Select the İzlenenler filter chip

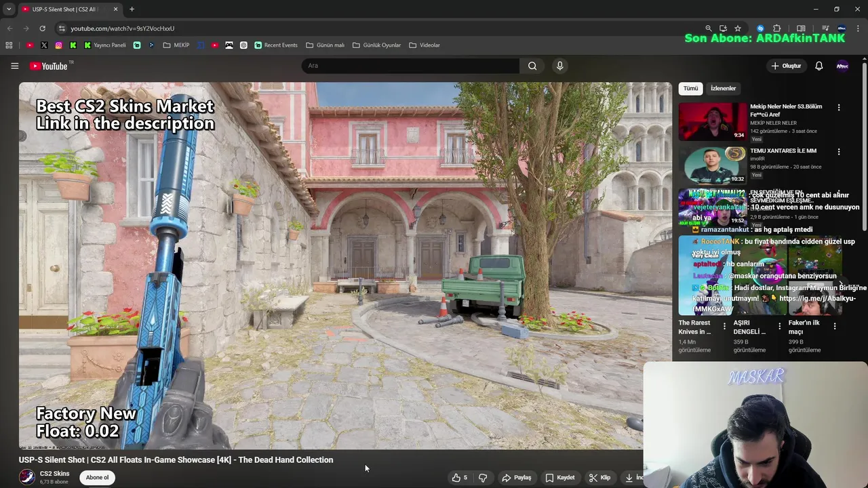click(x=723, y=88)
